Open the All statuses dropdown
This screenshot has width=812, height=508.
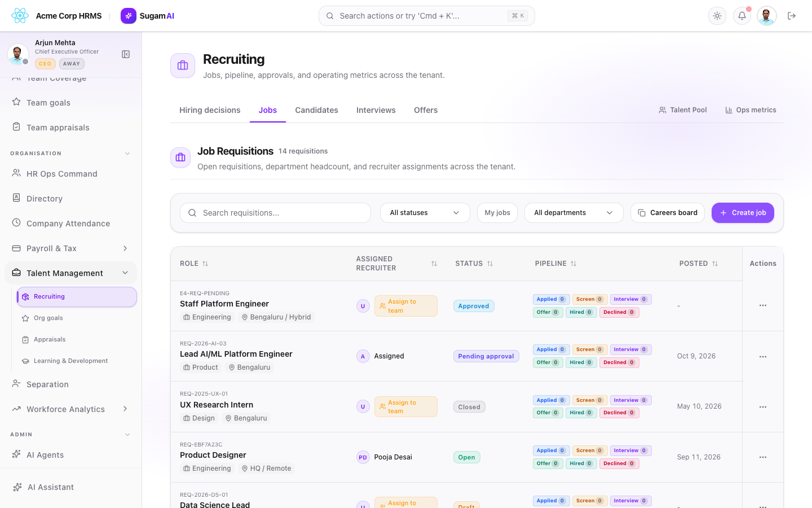425,213
